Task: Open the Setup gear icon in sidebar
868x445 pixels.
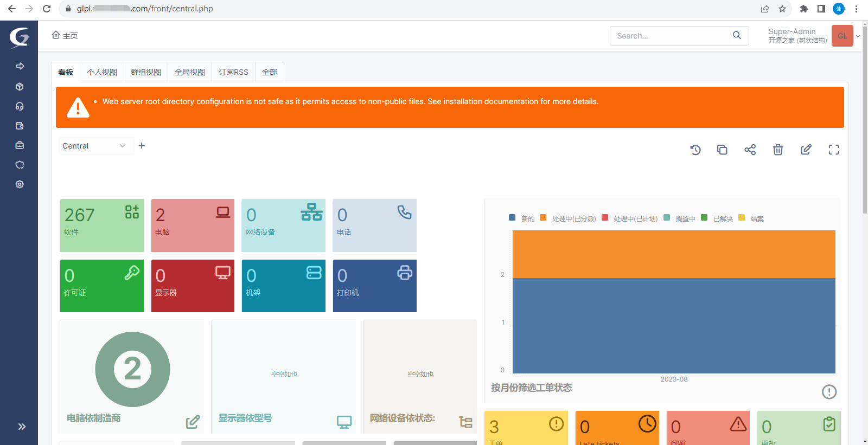Action: click(20, 184)
